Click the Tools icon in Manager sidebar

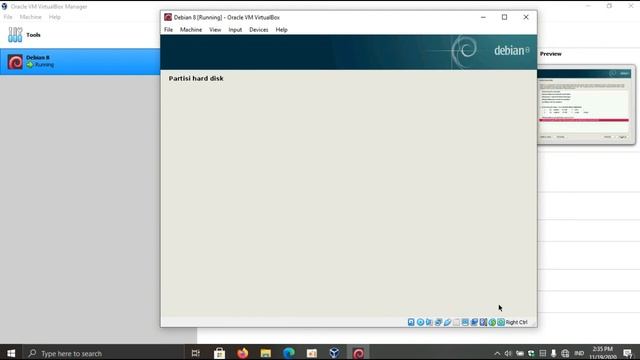(x=15, y=35)
